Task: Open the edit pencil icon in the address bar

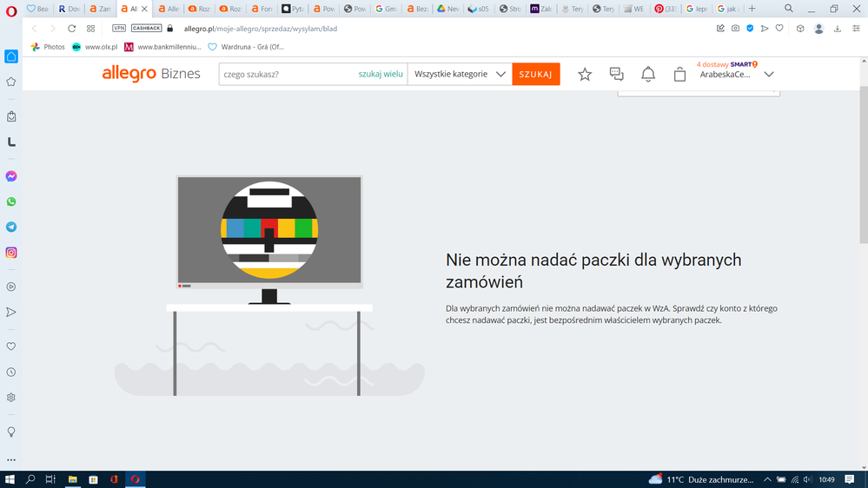Action: [720, 28]
